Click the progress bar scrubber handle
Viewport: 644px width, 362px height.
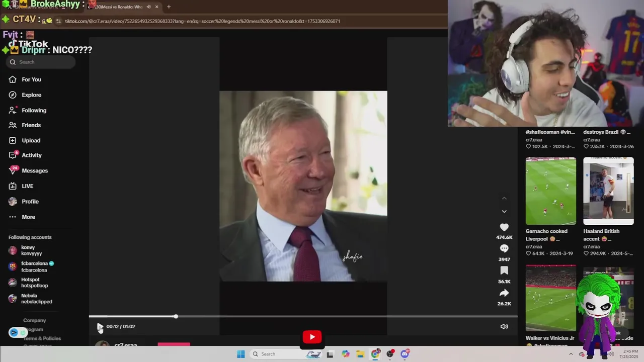(176, 316)
